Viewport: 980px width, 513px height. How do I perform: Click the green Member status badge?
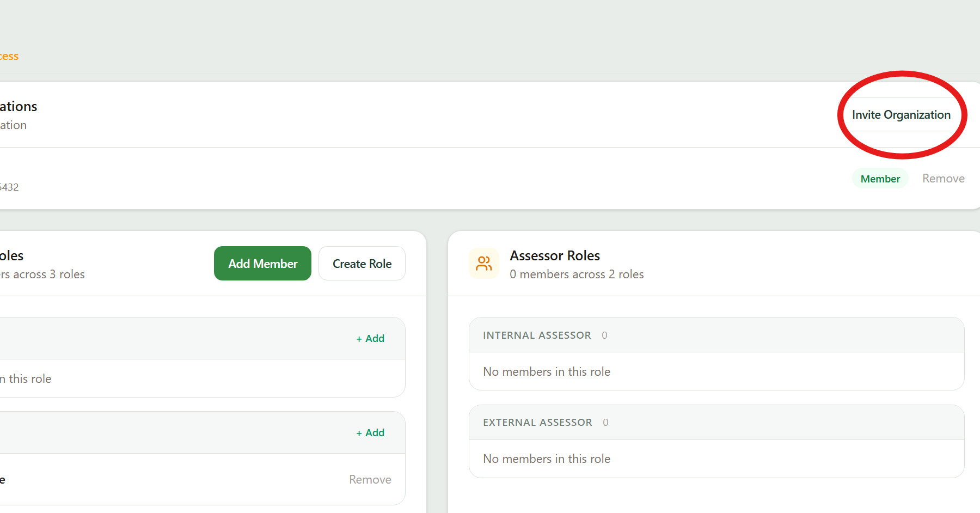click(880, 179)
